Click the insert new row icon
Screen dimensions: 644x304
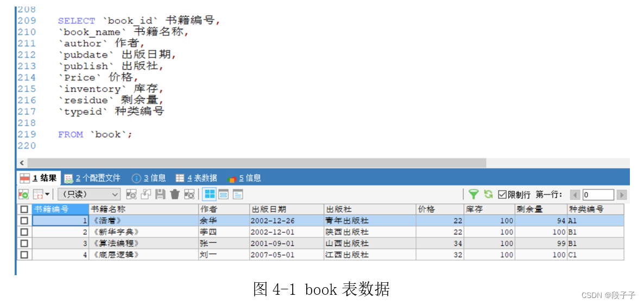(131, 194)
